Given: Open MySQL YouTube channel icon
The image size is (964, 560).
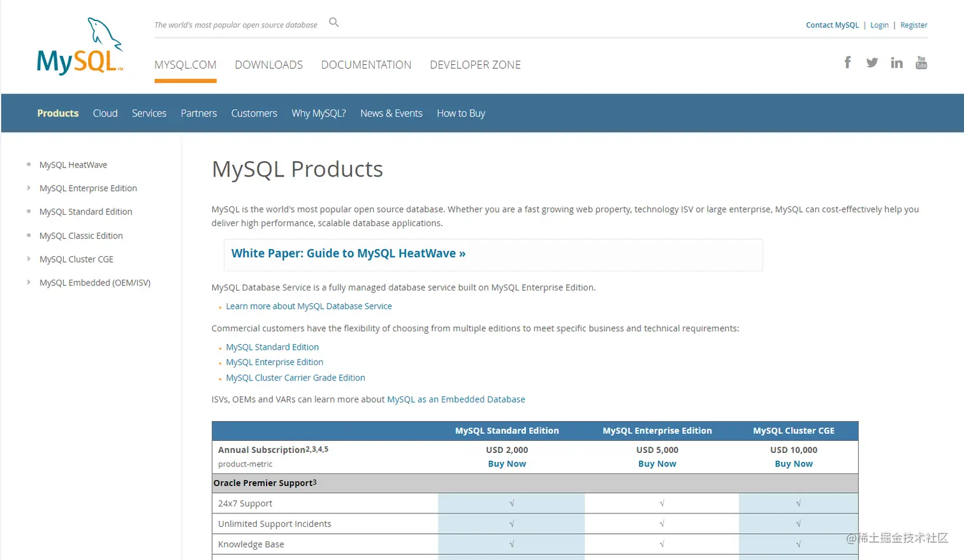Looking at the screenshot, I should (x=921, y=62).
